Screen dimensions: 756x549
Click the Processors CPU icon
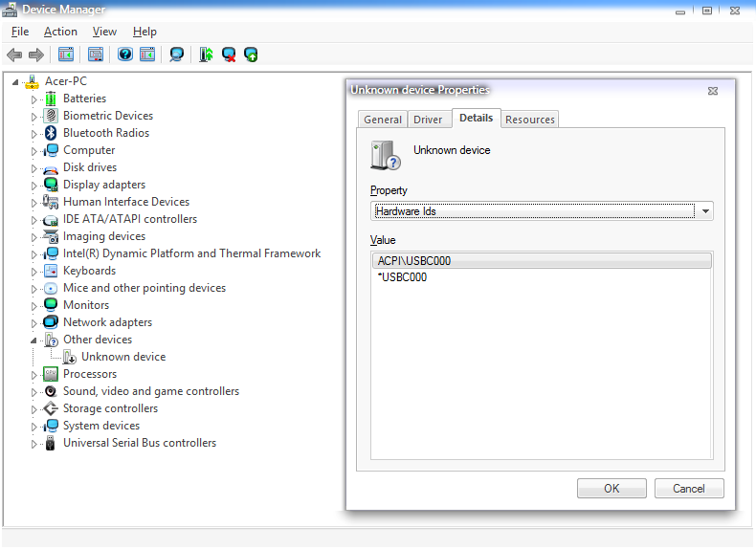pos(51,374)
